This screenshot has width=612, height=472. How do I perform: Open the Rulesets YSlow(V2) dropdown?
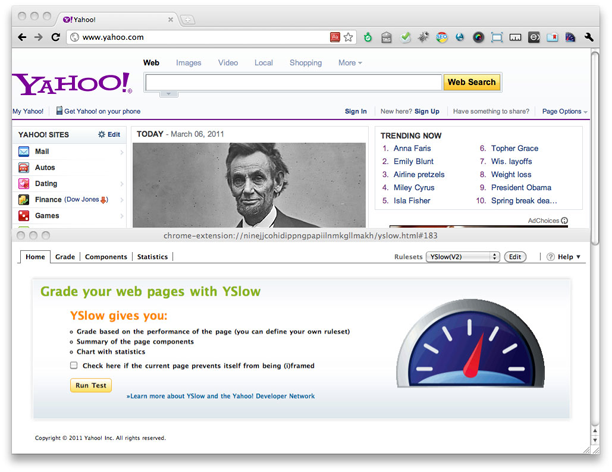(463, 256)
